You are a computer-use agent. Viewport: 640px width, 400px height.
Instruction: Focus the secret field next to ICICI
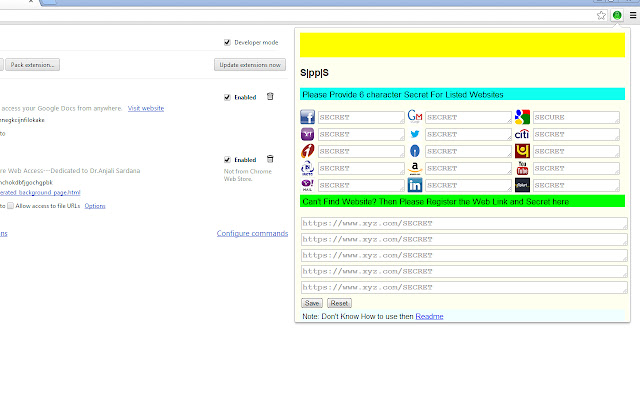click(361, 151)
